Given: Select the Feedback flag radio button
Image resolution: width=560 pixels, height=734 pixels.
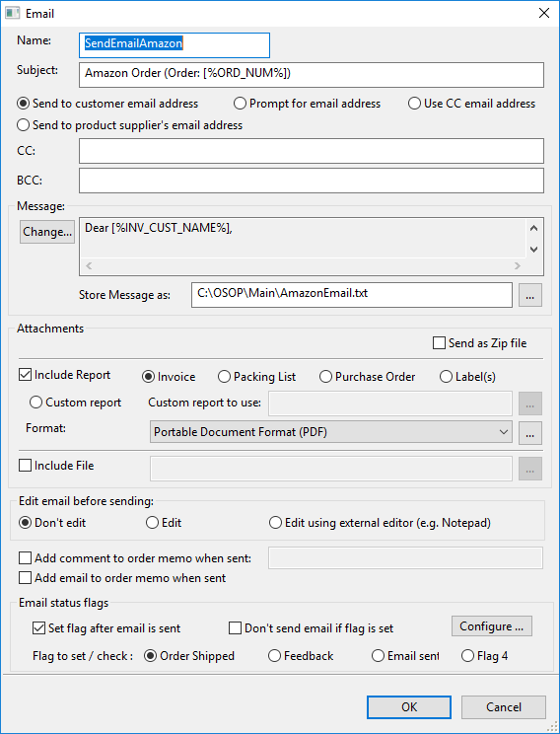Looking at the screenshot, I should 274,656.
